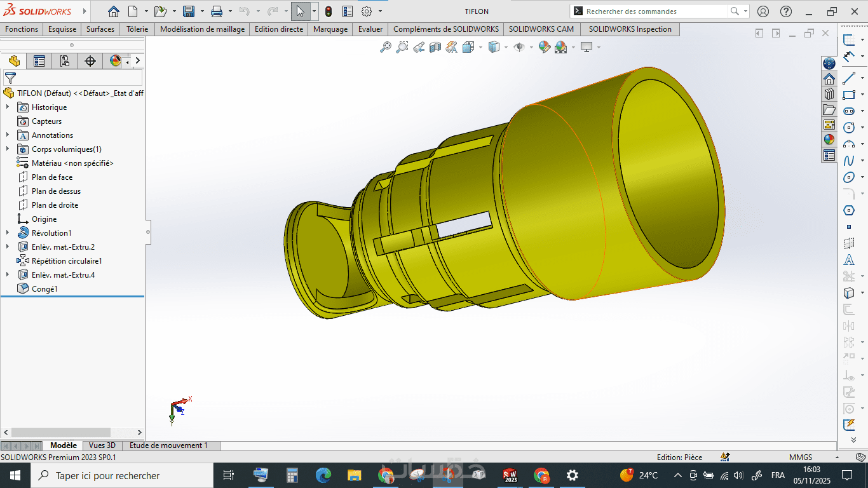The width and height of the screenshot is (868, 488).
Task: Print the document using the printer icon
Action: [217, 11]
